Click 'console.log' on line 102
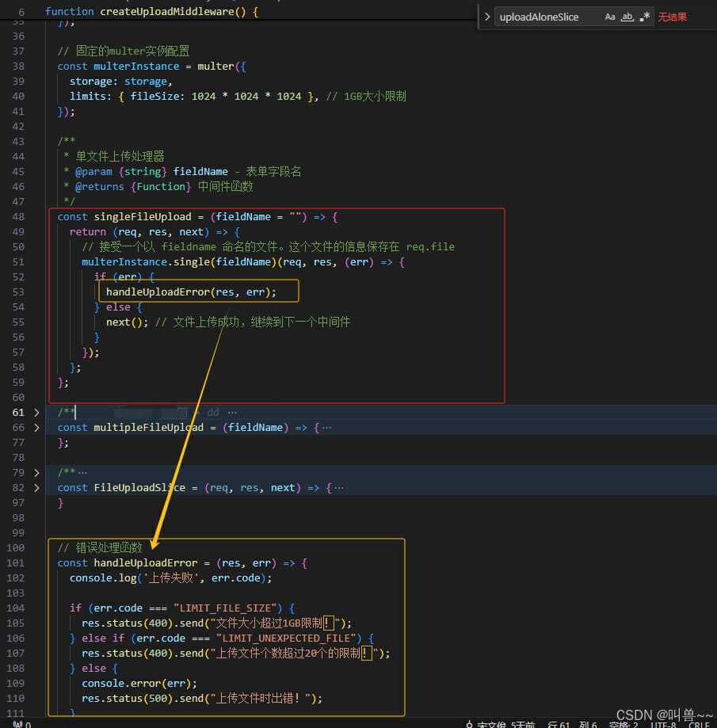Screen dimensions: 717x728 click(x=103, y=578)
